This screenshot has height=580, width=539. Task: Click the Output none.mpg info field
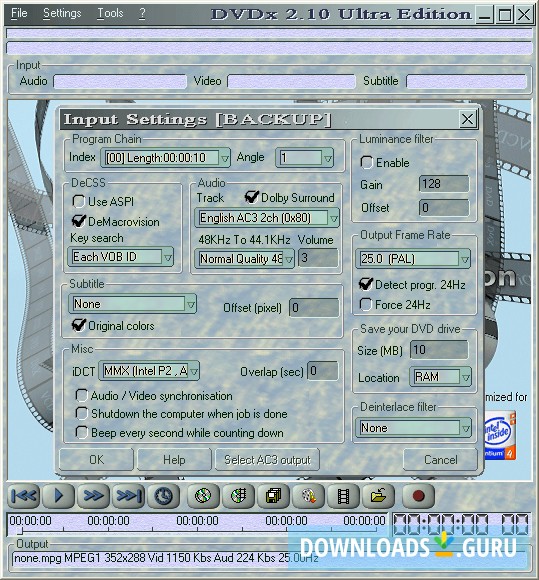[x=269, y=559]
